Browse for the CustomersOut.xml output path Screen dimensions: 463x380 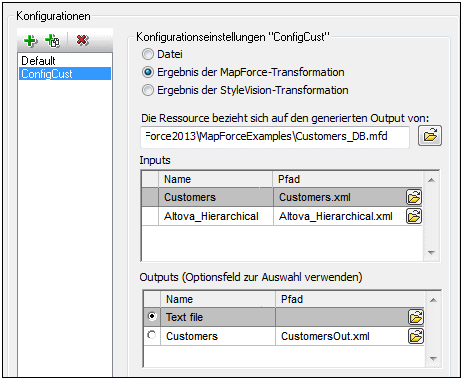pos(416,336)
